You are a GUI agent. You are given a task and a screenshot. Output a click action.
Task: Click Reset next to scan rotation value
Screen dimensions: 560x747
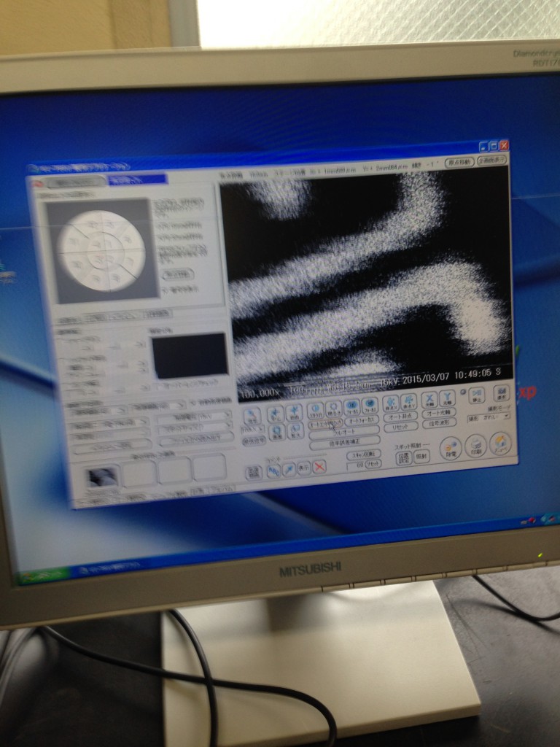pyautogui.click(x=373, y=464)
